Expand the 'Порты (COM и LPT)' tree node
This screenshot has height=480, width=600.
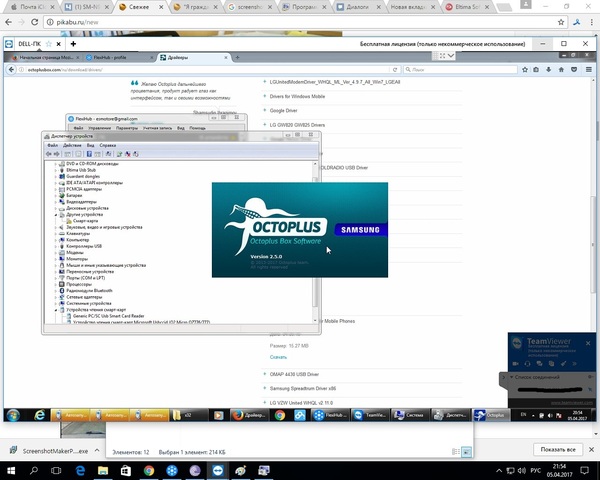[55, 278]
